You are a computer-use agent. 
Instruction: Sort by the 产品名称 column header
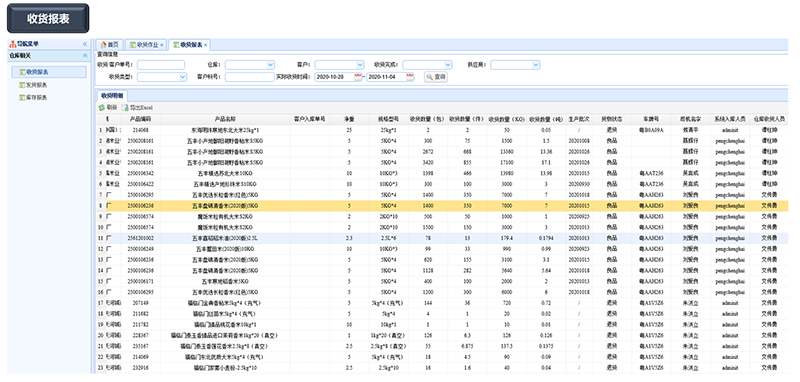(x=225, y=119)
